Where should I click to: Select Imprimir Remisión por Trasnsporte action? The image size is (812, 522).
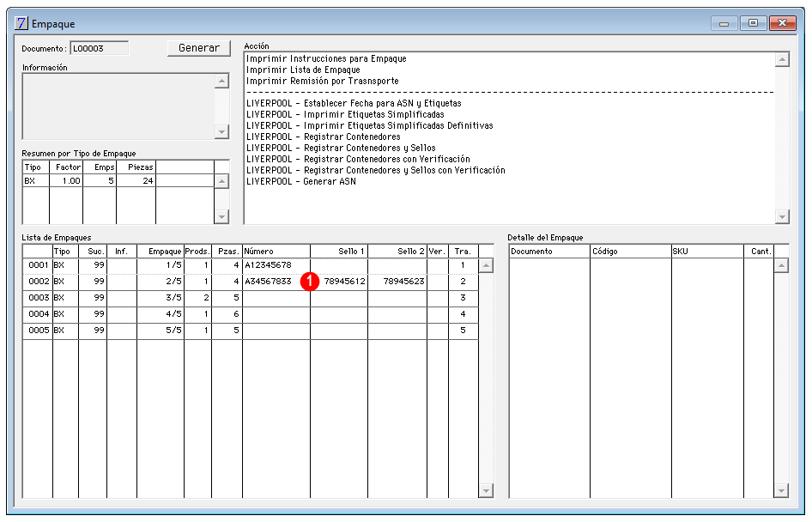322,82
